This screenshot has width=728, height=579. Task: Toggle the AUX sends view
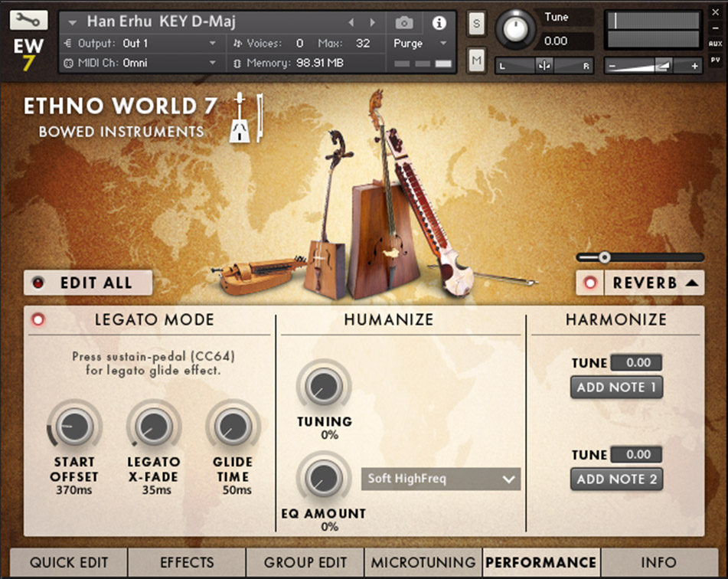click(x=716, y=44)
